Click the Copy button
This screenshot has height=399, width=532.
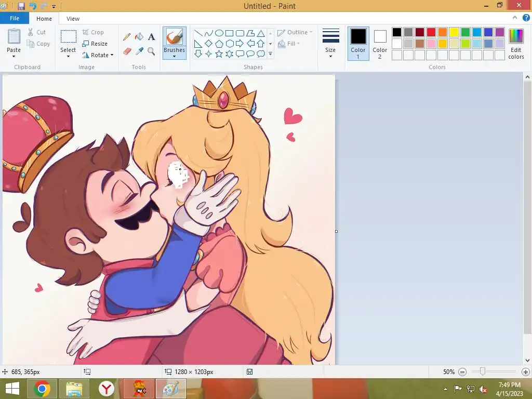pyautogui.click(x=38, y=44)
